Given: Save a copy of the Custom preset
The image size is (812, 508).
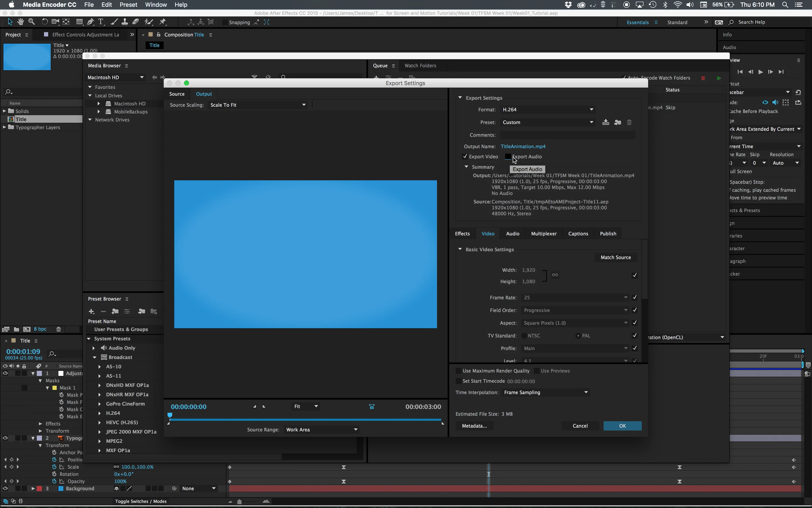Looking at the screenshot, I should (x=606, y=122).
